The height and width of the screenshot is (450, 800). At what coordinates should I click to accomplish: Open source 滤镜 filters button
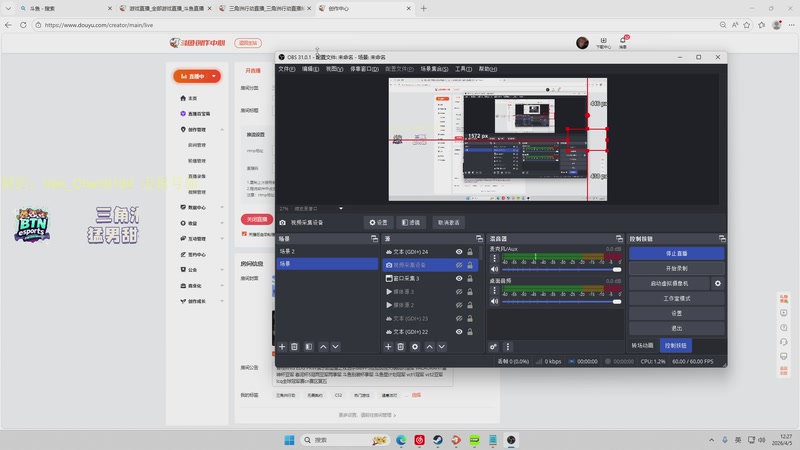coord(411,222)
